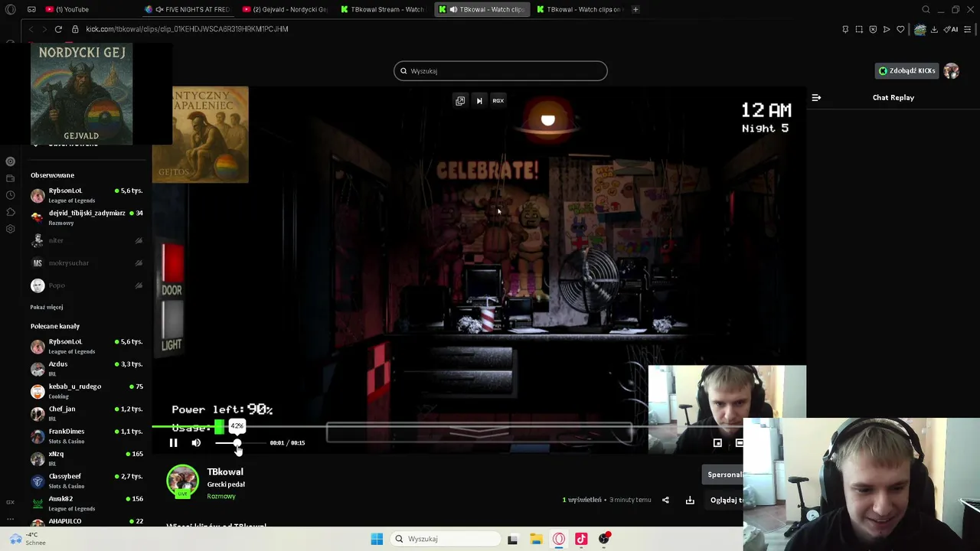
Task: Open a new browser tab
Action: tap(635, 9)
